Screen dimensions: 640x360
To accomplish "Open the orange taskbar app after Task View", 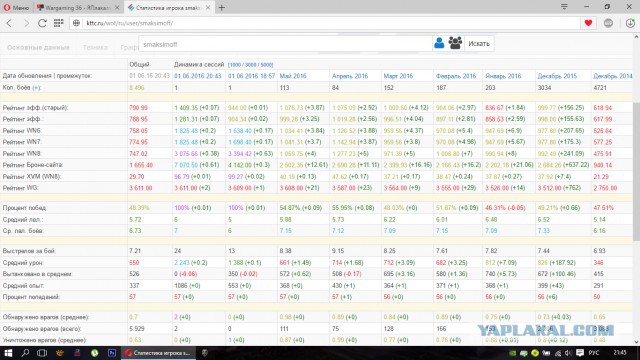I will pos(60,353).
